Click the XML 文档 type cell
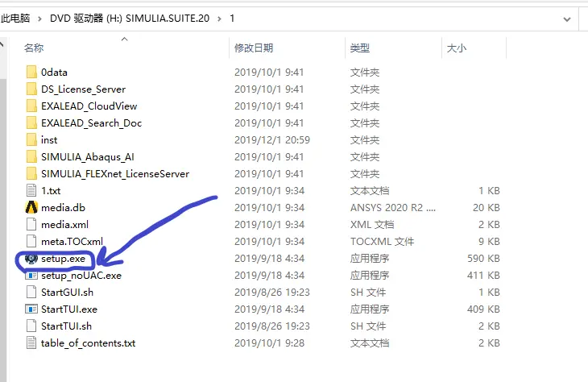Viewport: 588px width, 382px height. point(372,224)
